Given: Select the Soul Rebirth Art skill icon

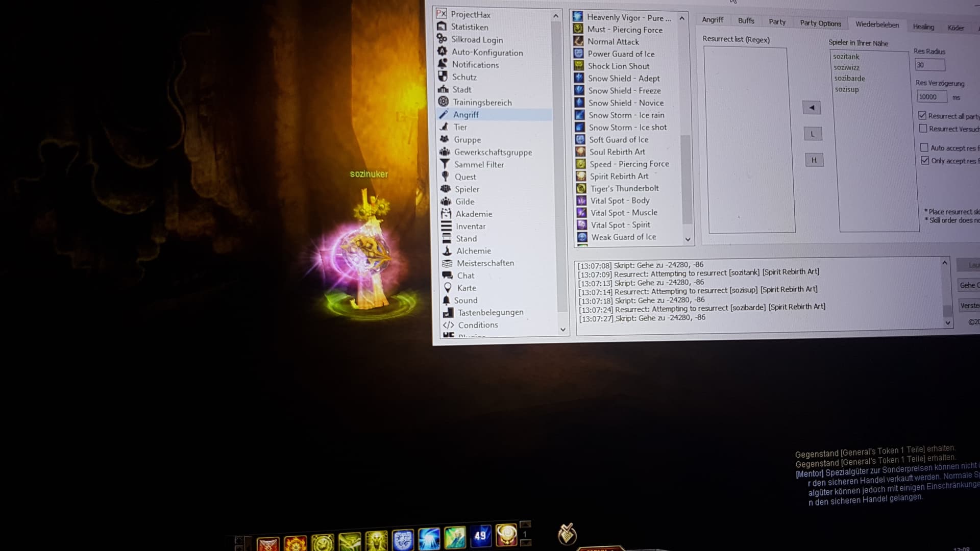Looking at the screenshot, I should pyautogui.click(x=580, y=152).
